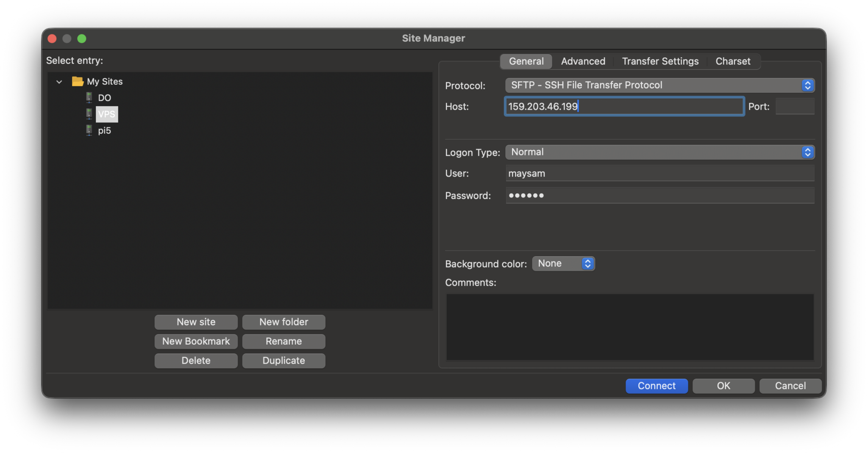The image size is (868, 453).
Task: Focus the Host input field
Action: coord(624,106)
